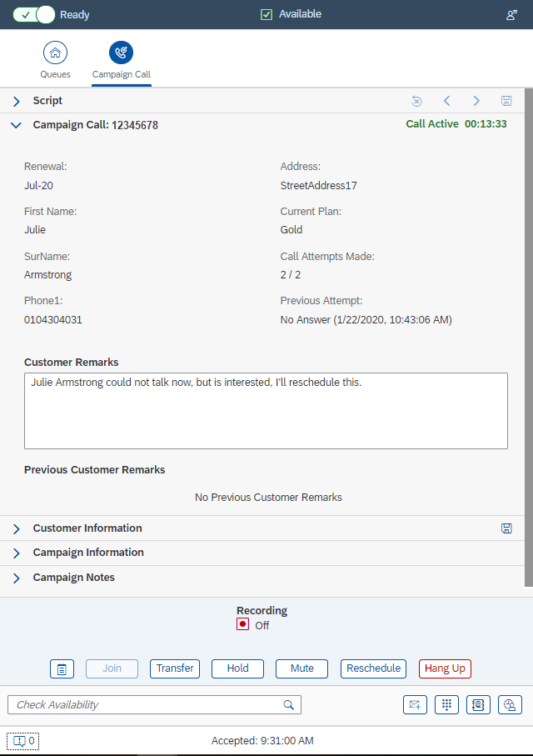The image size is (533, 756).
Task: Toggle the Ready status switch
Action: click(34, 14)
